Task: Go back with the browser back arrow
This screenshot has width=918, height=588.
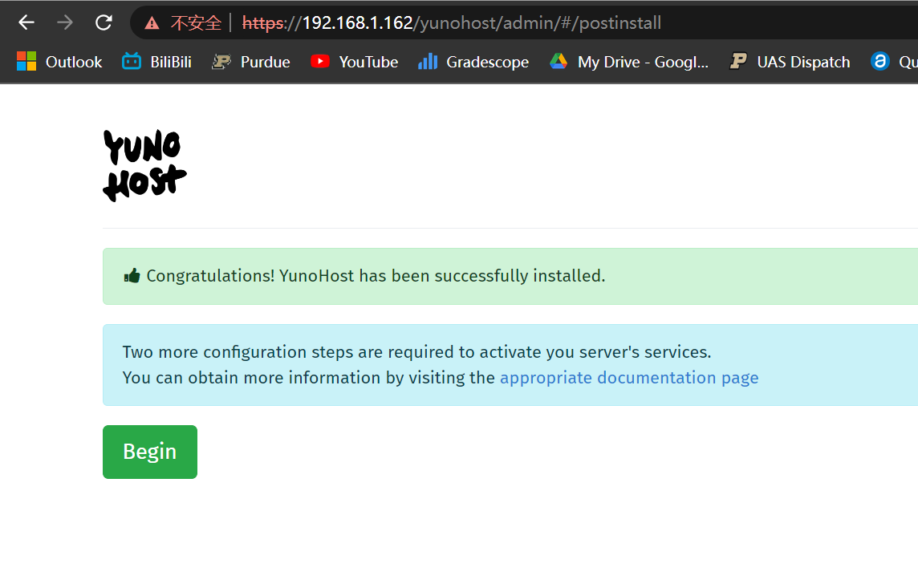Action: pos(26,22)
